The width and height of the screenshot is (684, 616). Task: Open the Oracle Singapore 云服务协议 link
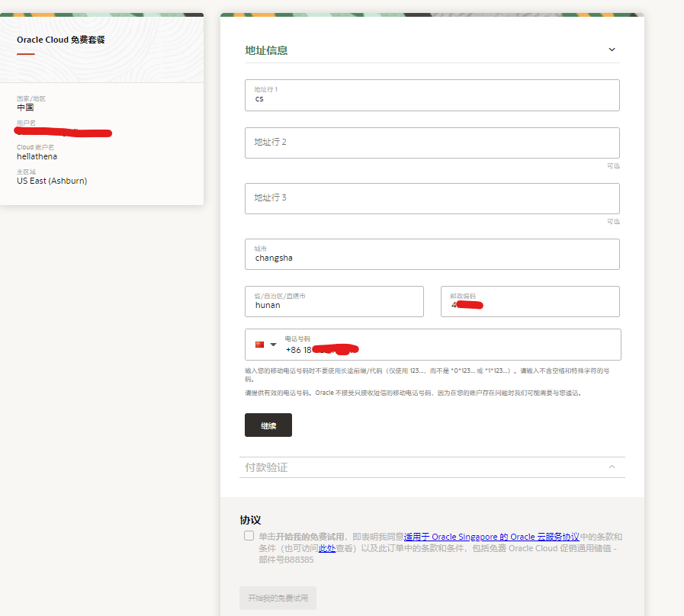point(492,537)
